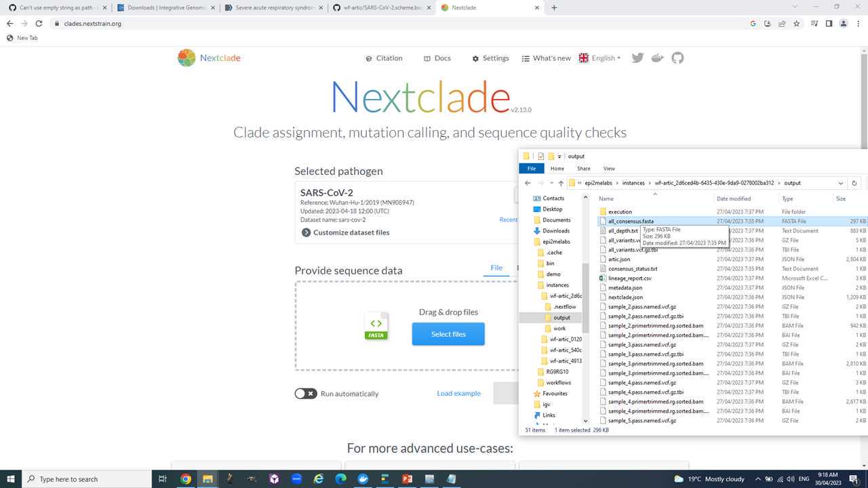This screenshot has width=868, height=488.
Task: Click the Load example link
Action: coord(458,394)
